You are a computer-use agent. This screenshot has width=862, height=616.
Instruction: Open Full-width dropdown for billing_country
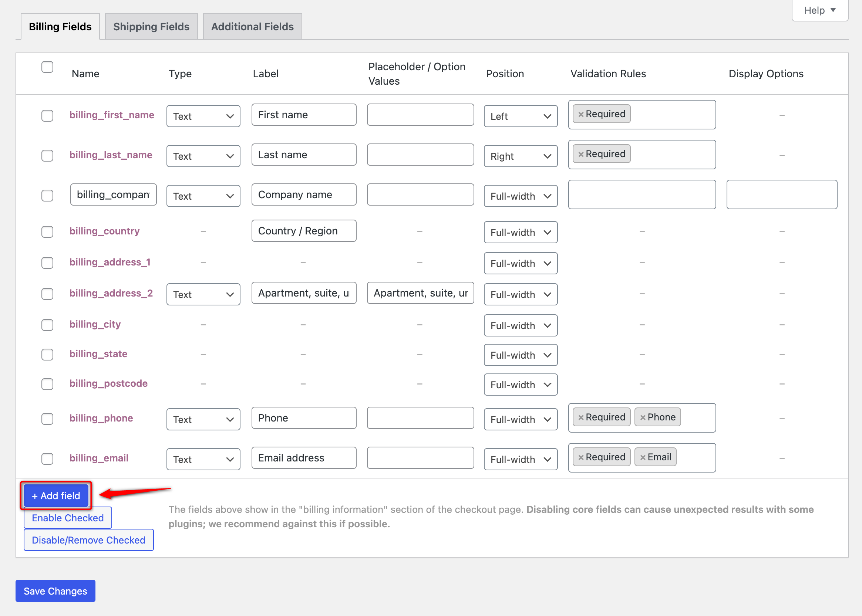(521, 232)
